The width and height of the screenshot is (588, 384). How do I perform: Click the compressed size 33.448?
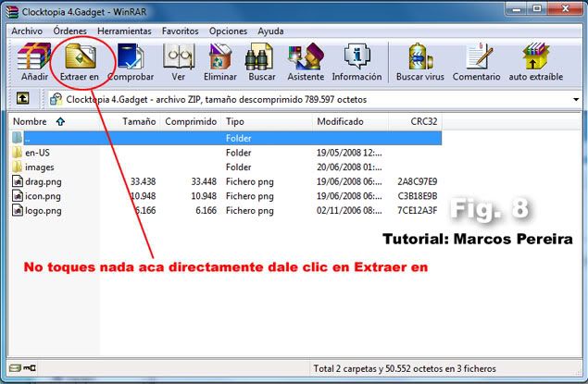coord(204,181)
